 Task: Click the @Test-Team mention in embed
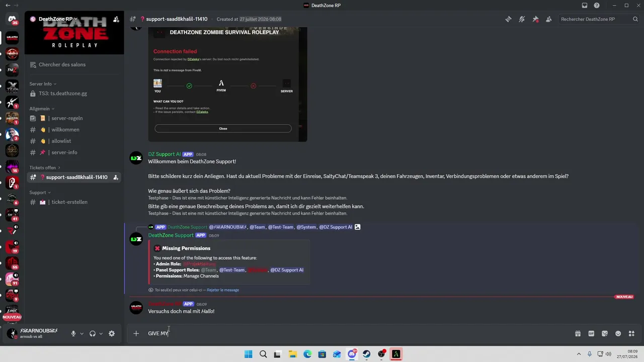pyautogui.click(x=232, y=270)
